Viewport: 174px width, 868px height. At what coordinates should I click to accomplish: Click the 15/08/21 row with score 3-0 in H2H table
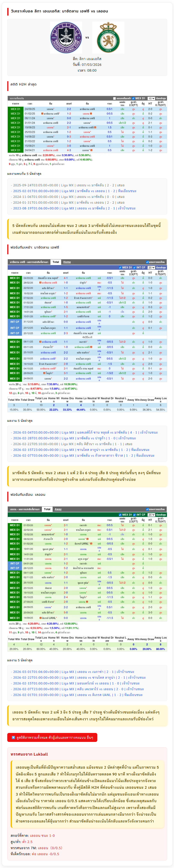pos(87,146)
